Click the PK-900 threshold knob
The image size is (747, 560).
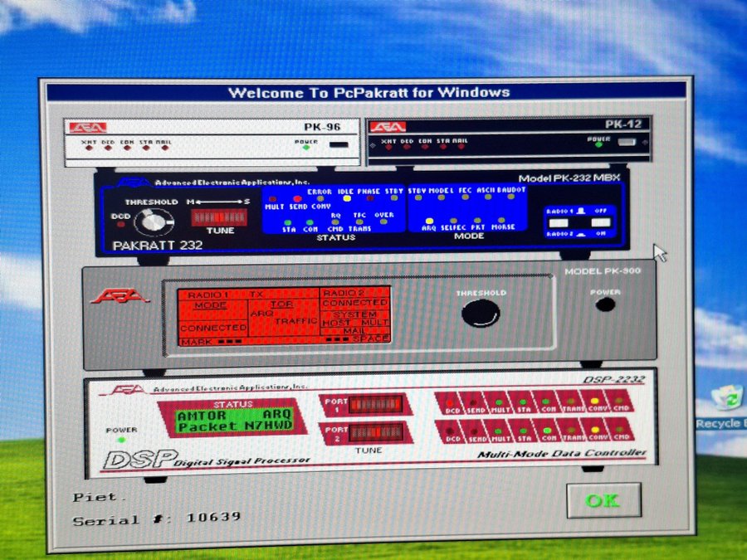481,314
